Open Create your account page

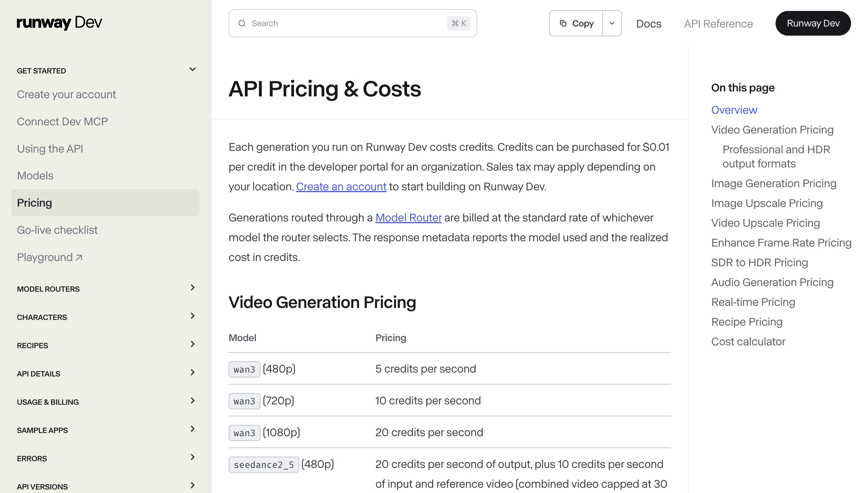pyautogui.click(x=66, y=94)
